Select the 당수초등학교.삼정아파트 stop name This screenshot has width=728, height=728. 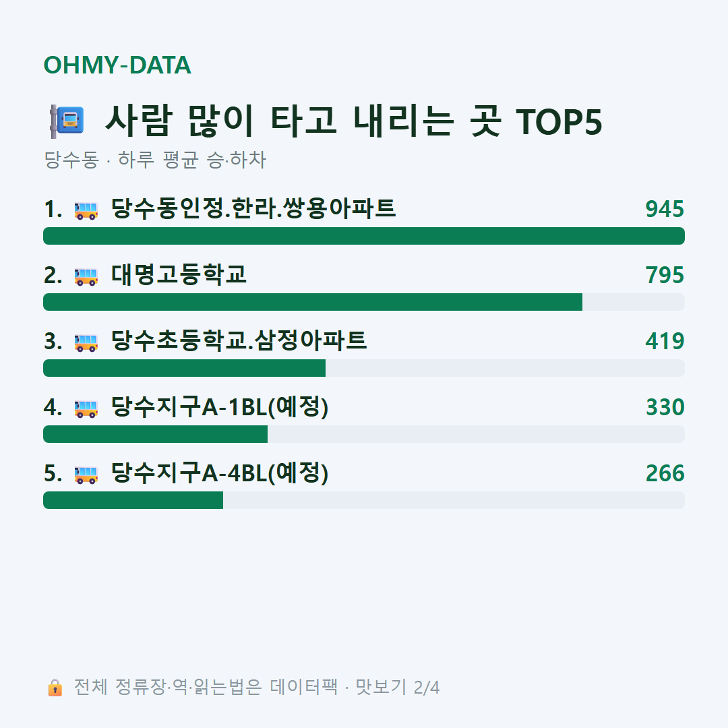(239, 340)
